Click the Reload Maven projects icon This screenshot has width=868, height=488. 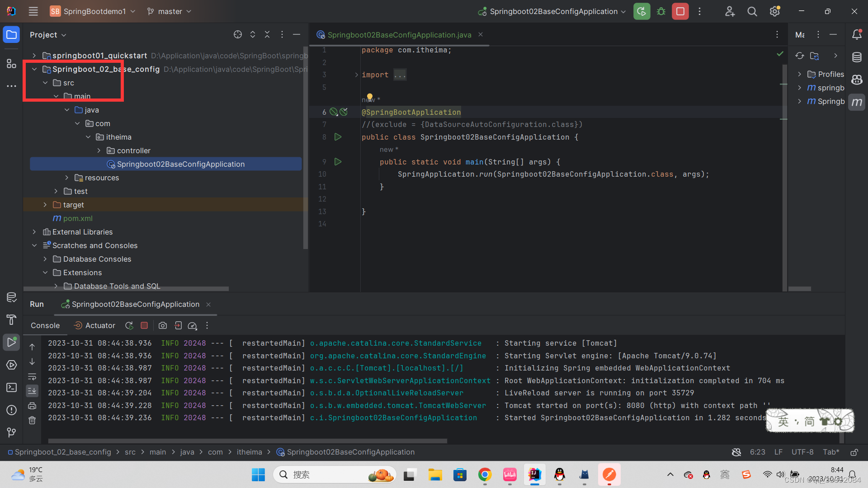tap(799, 56)
